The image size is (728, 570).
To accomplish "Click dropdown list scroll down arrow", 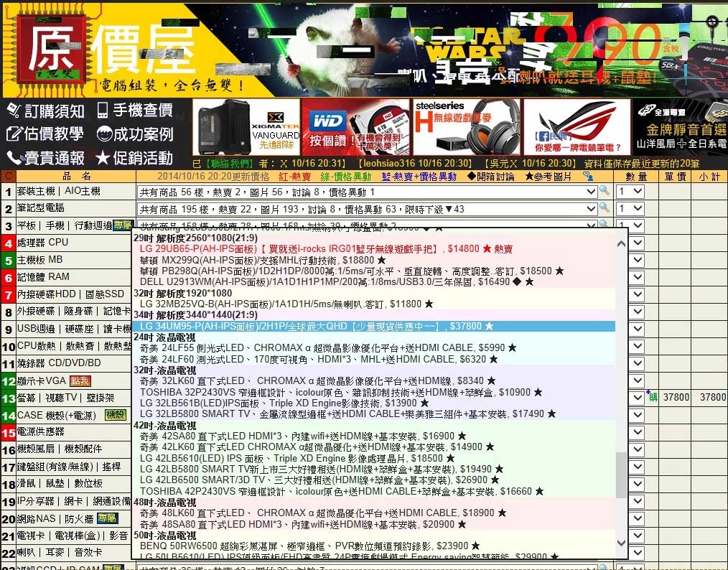I will (621, 543).
